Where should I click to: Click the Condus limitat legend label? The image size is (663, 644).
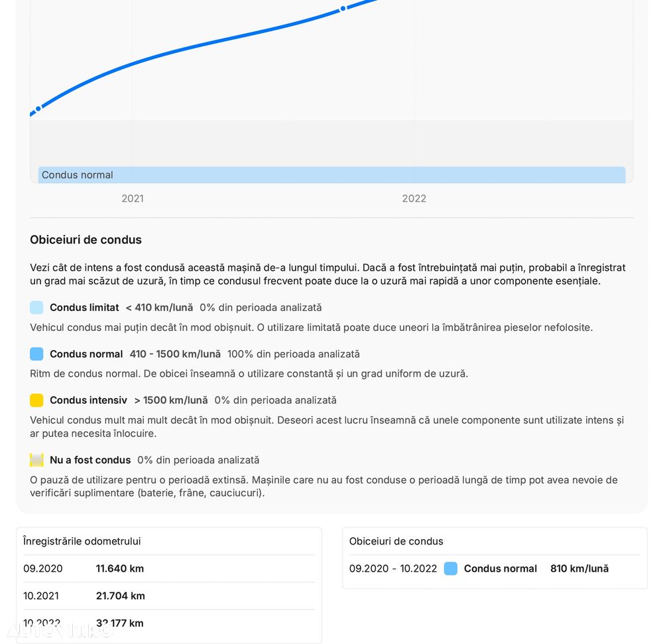point(84,308)
